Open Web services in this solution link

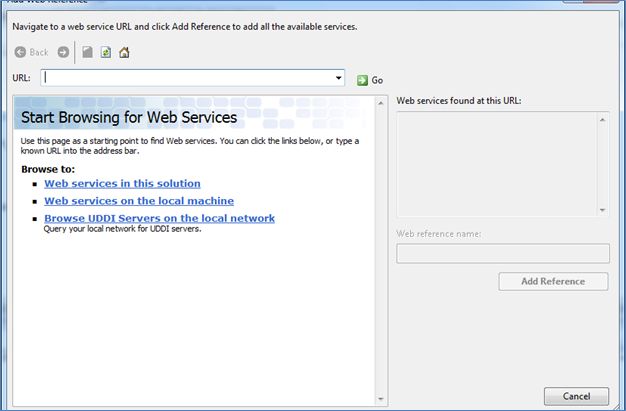tap(122, 184)
